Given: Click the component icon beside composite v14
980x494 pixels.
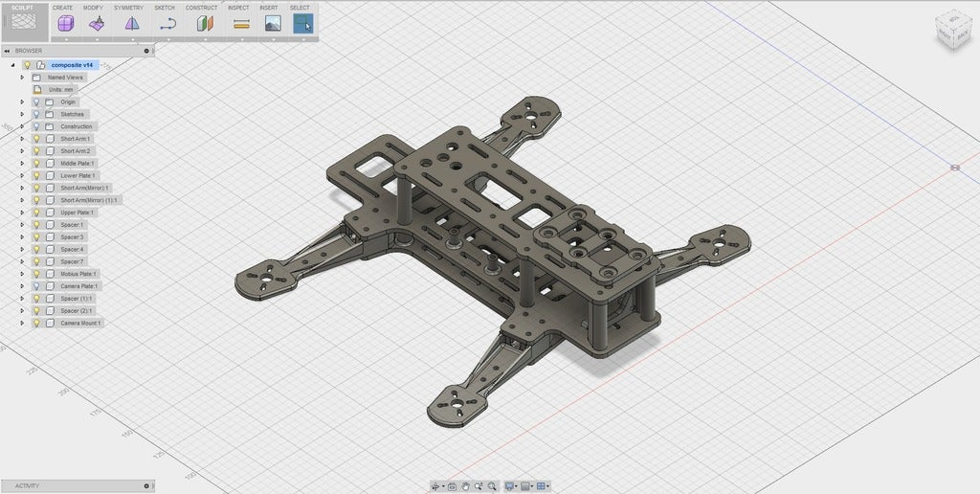Looking at the screenshot, I should [x=40, y=65].
